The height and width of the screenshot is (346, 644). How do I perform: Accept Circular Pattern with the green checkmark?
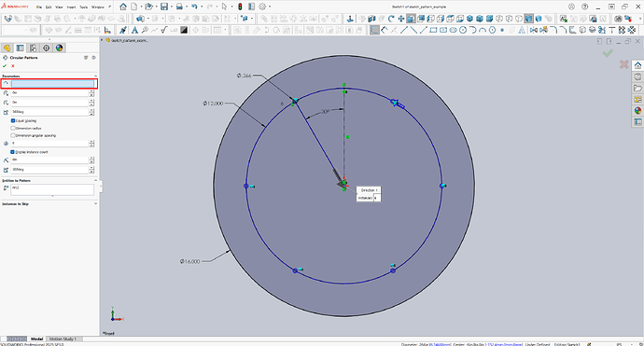tap(5, 65)
